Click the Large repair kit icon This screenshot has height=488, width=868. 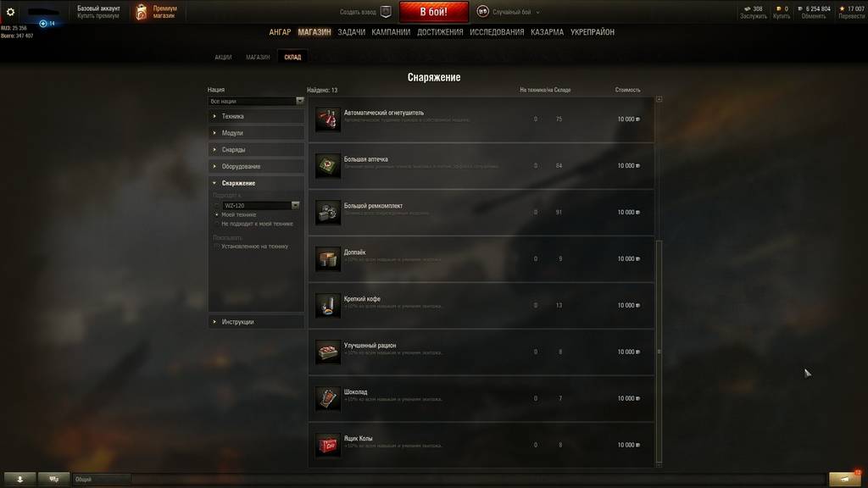pos(328,212)
